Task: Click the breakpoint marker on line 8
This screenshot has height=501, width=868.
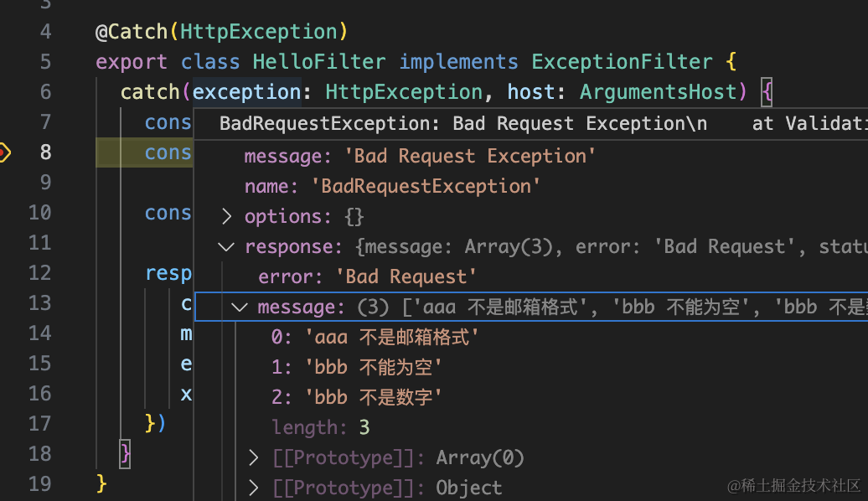Action: pos(3,152)
